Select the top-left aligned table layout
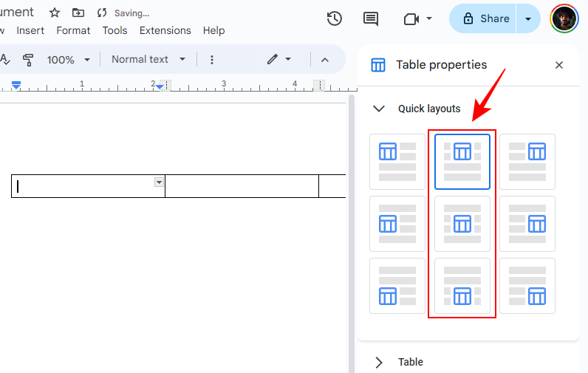The width and height of the screenshot is (588, 373). [x=397, y=162]
